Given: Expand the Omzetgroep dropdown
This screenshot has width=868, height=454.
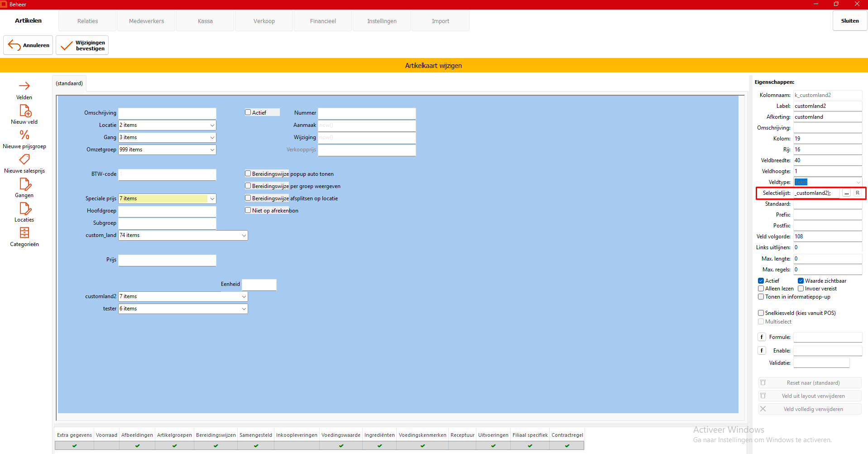Looking at the screenshot, I should (x=212, y=150).
